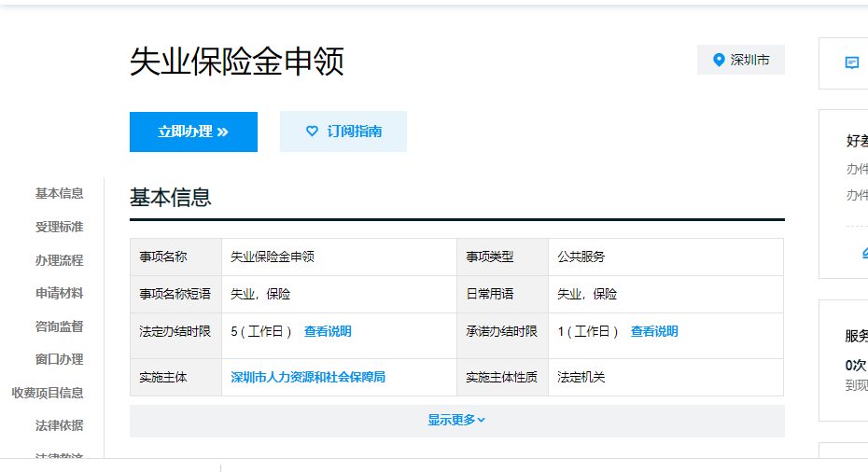Select the 实施主体性质 label cell
Screen dimensions: 868x472
[x=503, y=378]
